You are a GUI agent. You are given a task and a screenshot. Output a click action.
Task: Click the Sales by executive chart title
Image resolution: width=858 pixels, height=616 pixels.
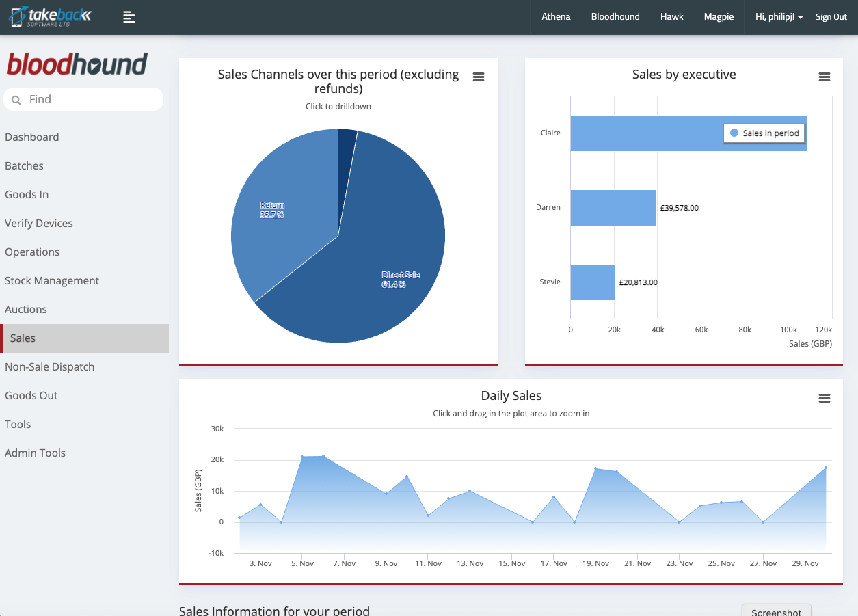(684, 75)
